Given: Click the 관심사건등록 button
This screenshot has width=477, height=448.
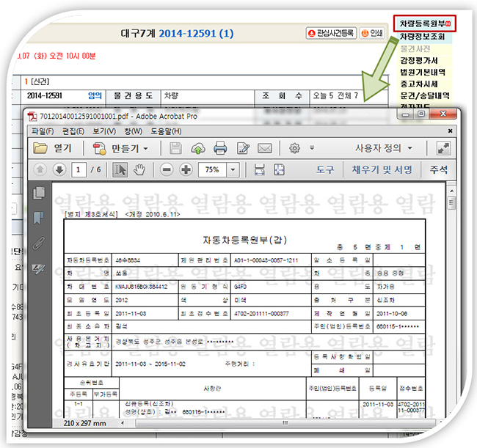Looking at the screenshot, I should click(332, 33).
